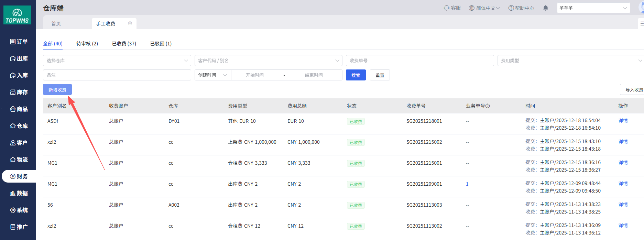Click the help icon beside 业务单号 header
Viewport: 644px width, 240px height.
pos(488,106)
